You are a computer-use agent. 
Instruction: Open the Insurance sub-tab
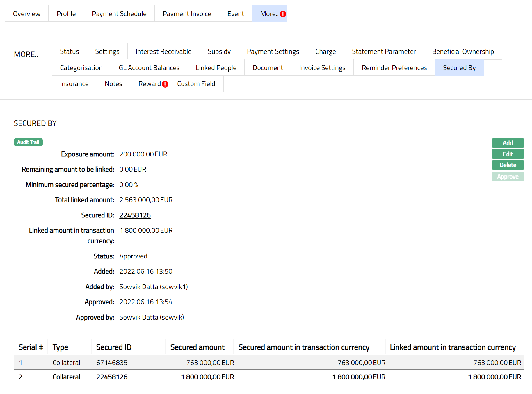pyautogui.click(x=74, y=84)
